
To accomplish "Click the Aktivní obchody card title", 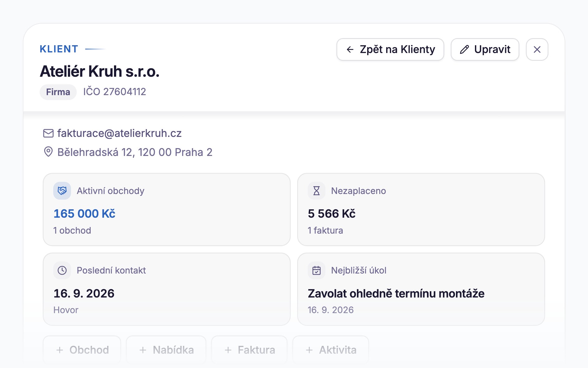I will [111, 191].
